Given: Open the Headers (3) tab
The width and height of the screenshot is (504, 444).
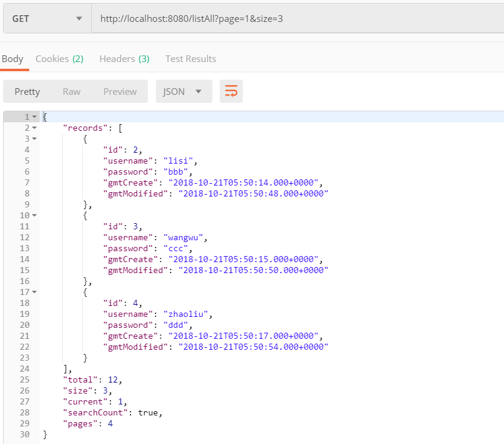Looking at the screenshot, I should (124, 59).
